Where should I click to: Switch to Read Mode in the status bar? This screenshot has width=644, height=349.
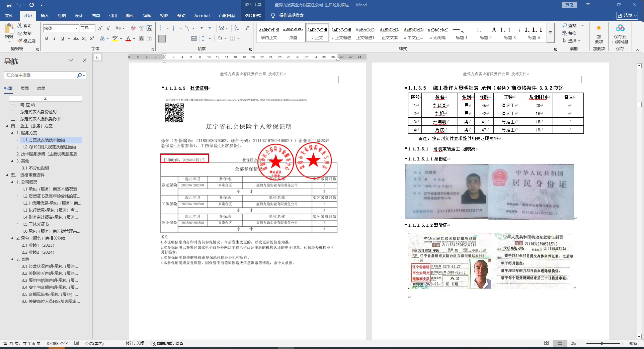tap(546, 343)
